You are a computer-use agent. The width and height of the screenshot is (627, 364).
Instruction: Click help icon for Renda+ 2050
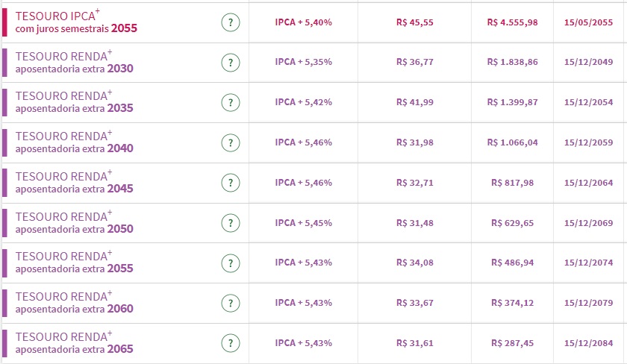pyautogui.click(x=231, y=223)
